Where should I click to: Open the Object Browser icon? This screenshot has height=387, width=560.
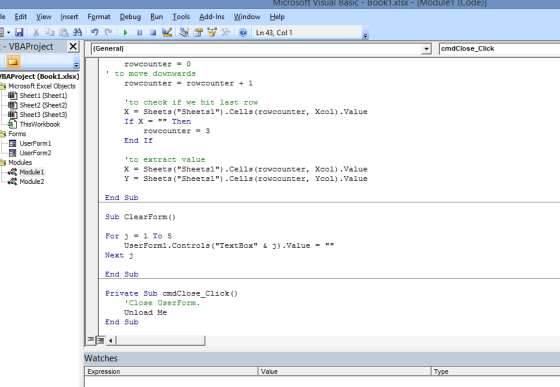point(212,32)
